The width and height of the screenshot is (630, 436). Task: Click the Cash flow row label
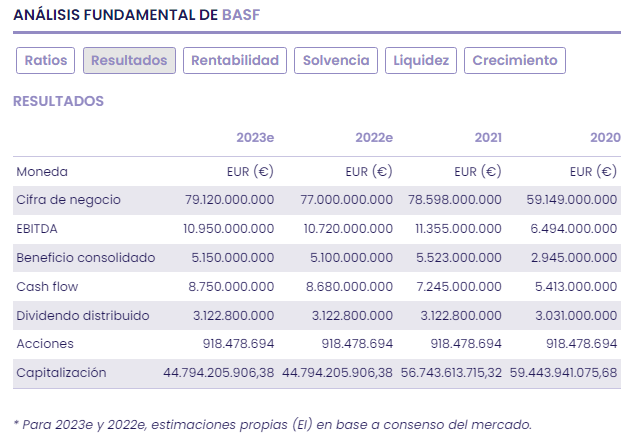tap(47, 287)
